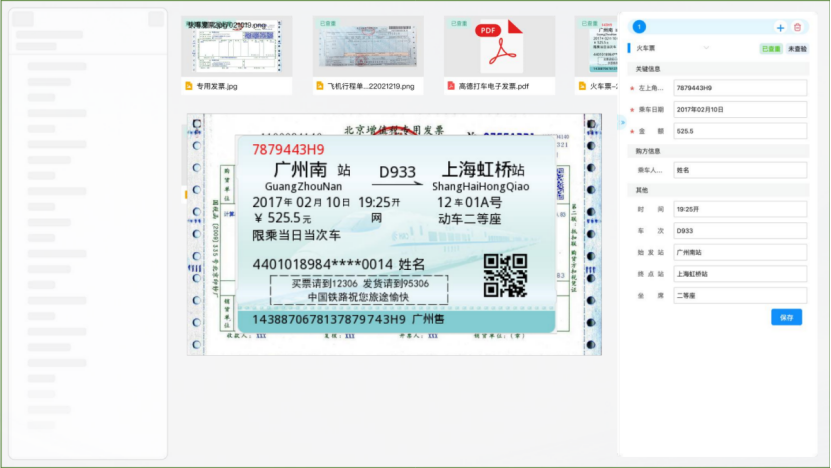Click file name 专用发票.jpg

tap(217, 86)
